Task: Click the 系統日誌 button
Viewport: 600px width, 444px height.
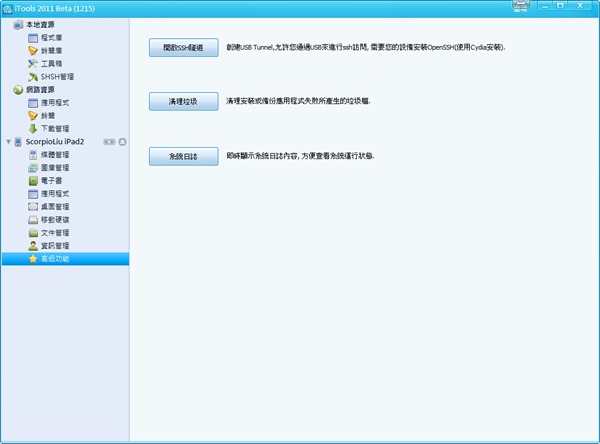Action: click(184, 156)
